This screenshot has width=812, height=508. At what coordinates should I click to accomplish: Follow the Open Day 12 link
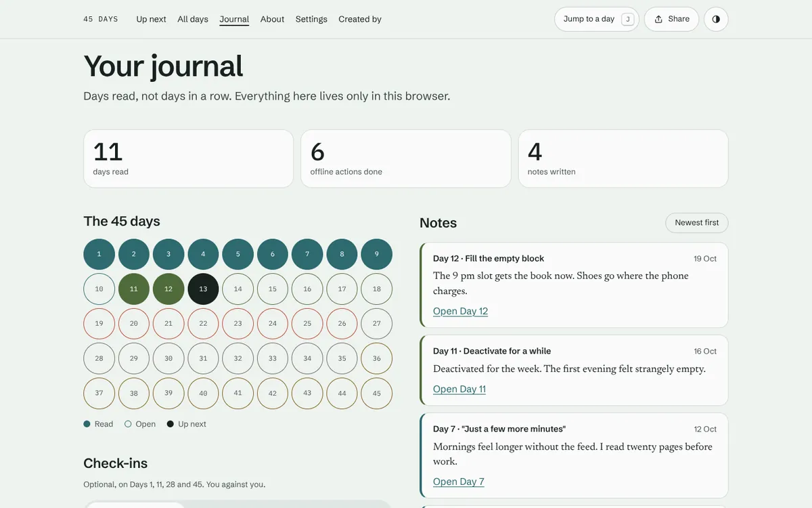(460, 311)
